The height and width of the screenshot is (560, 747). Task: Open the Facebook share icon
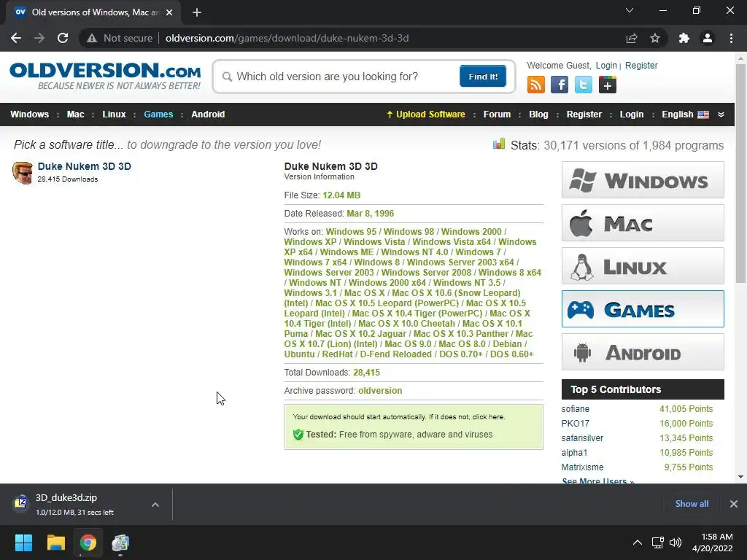(x=560, y=85)
